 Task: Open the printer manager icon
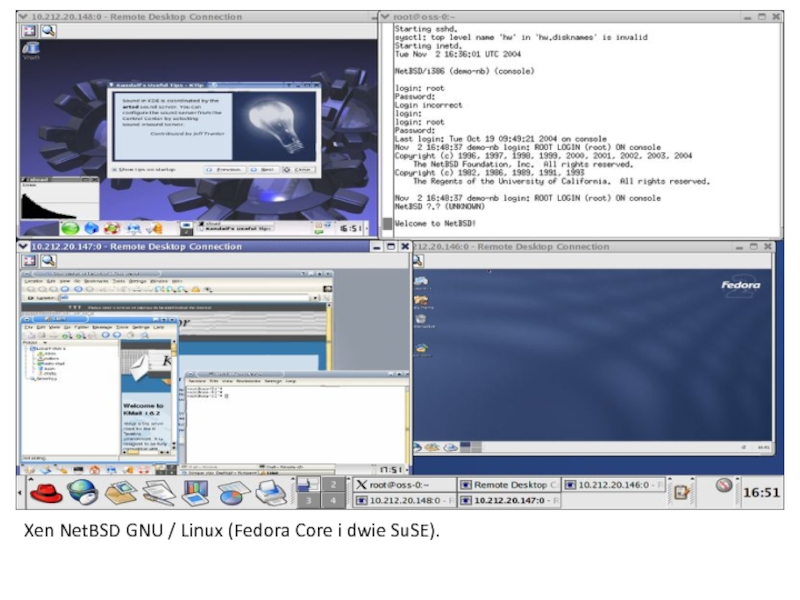click(271, 493)
